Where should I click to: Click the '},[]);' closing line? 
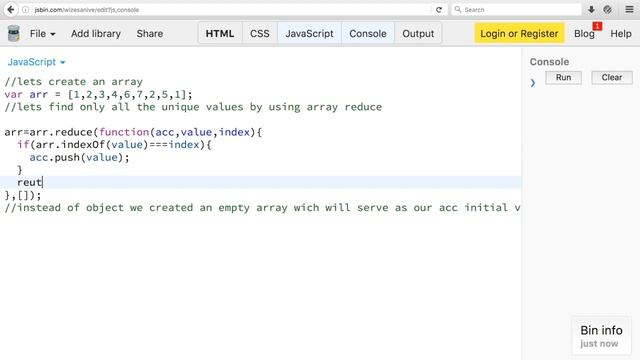coord(23,195)
